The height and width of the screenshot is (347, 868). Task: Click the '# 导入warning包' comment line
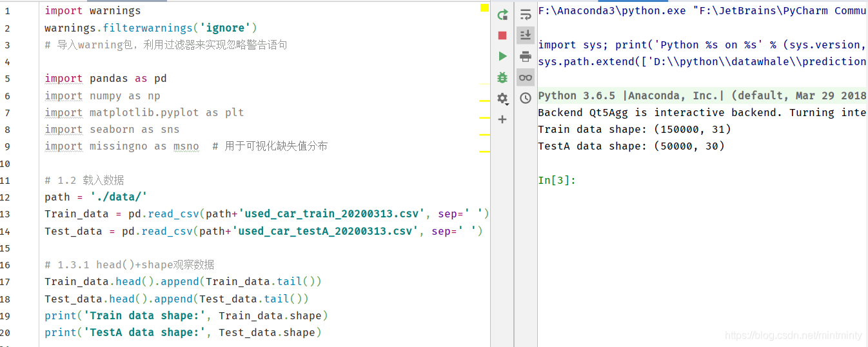[x=166, y=45]
